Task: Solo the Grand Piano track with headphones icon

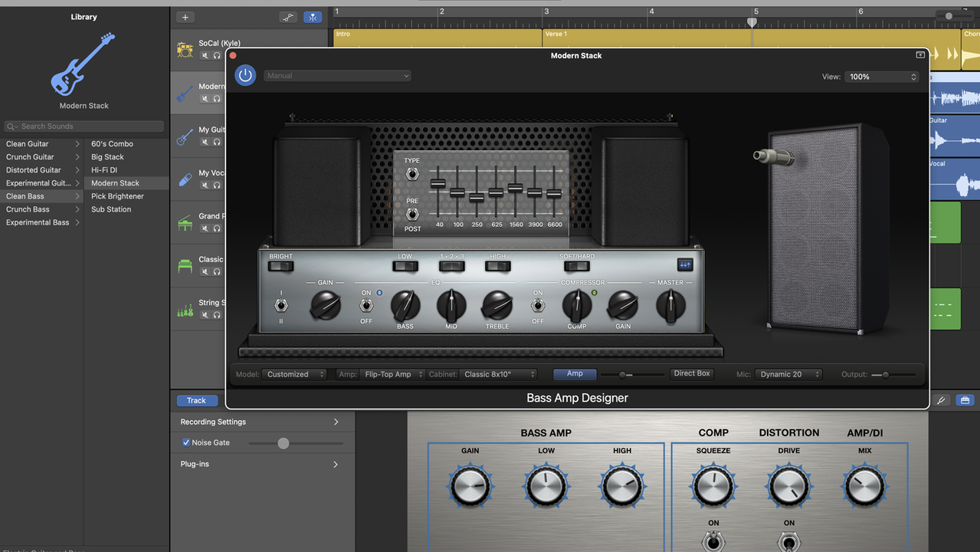Action: tap(217, 228)
